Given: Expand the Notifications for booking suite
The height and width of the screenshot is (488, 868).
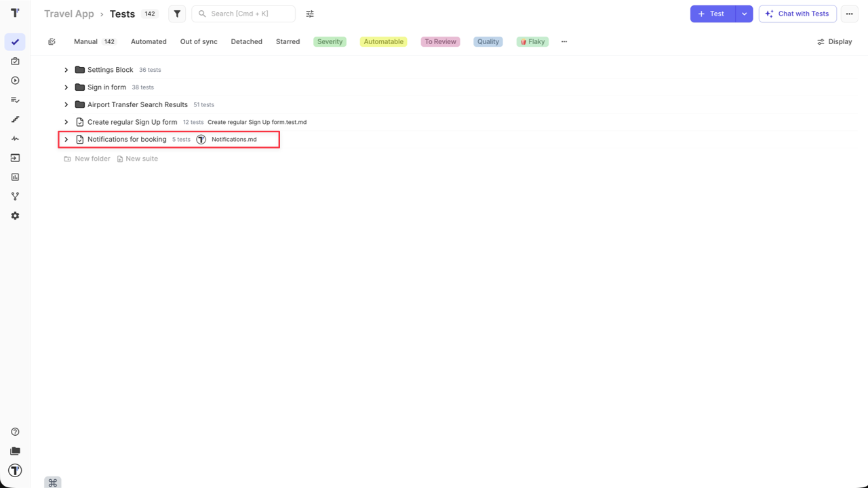Looking at the screenshot, I should [x=66, y=139].
